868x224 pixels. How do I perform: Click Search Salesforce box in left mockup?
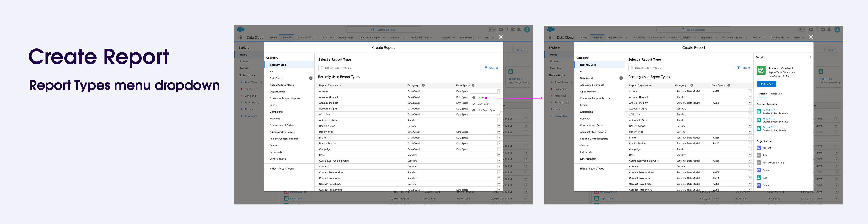(383, 30)
